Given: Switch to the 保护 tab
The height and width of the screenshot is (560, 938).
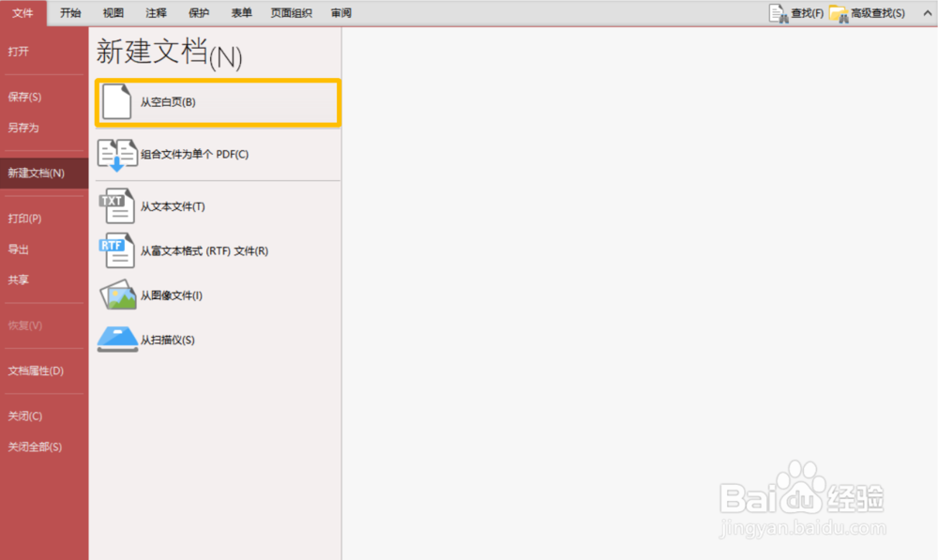Looking at the screenshot, I should pos(199,12).
